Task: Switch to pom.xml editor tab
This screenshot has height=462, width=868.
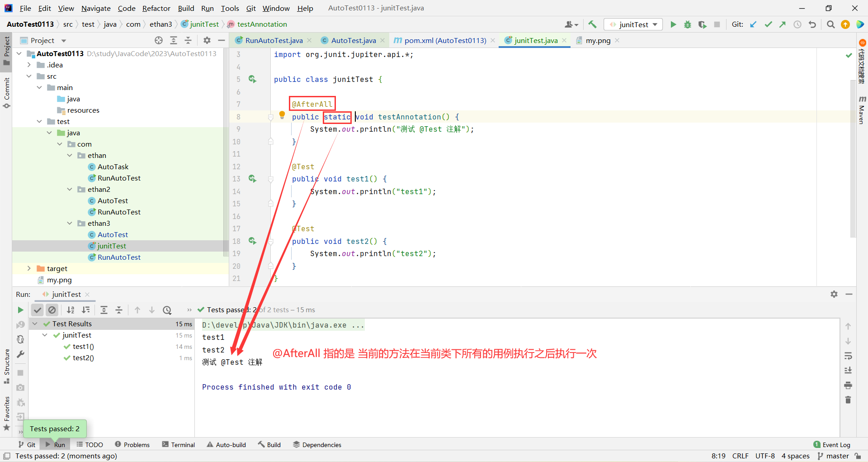Action: click(x=445, y=40)
